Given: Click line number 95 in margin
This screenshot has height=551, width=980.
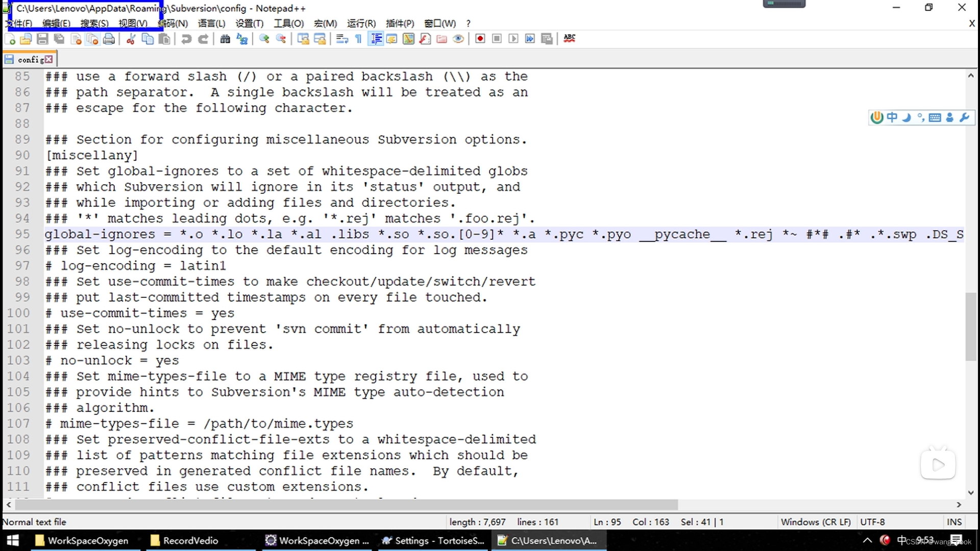Looking at the screenshot, I should coord(22,234).
